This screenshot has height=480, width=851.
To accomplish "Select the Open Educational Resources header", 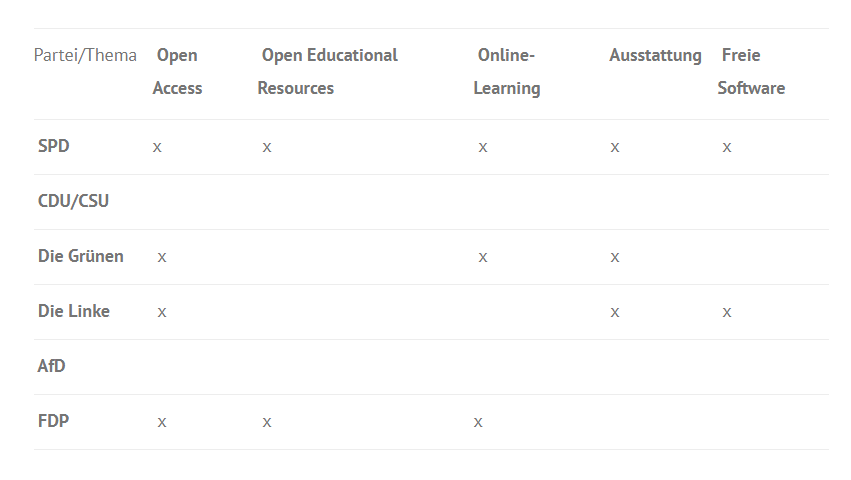I will tap(328, 72).
